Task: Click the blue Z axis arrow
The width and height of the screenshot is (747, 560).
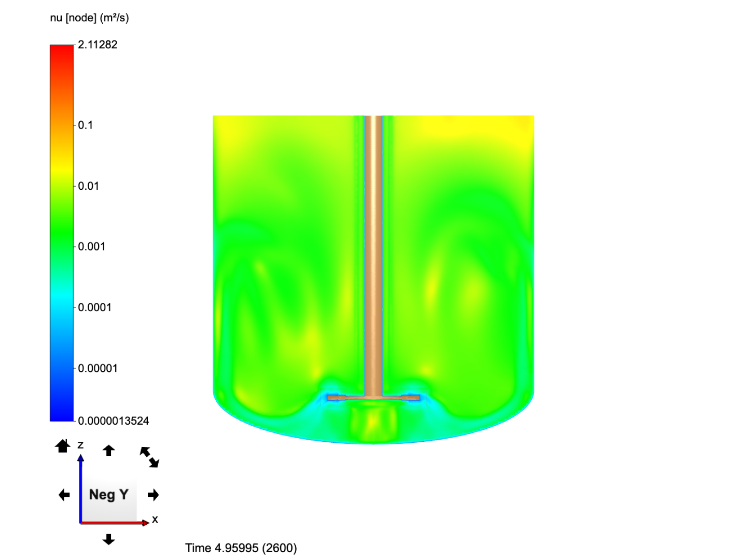Action: (80, 487)
